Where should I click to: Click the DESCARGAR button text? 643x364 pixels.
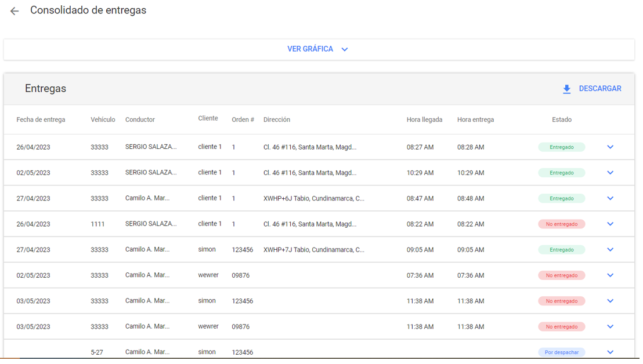pos(600,89)
